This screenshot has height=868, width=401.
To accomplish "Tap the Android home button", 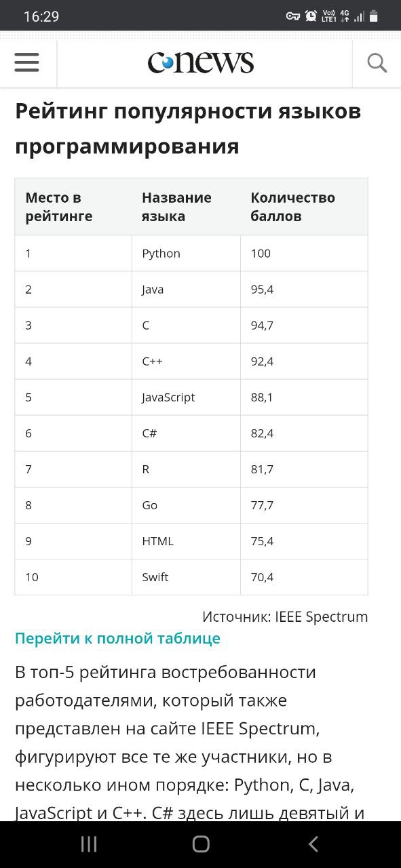I will click(x=201, y=844).
